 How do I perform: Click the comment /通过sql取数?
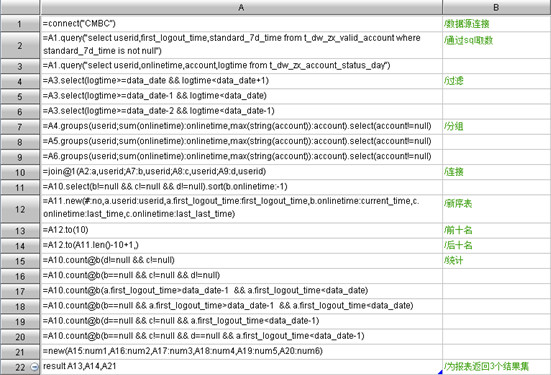468,40
